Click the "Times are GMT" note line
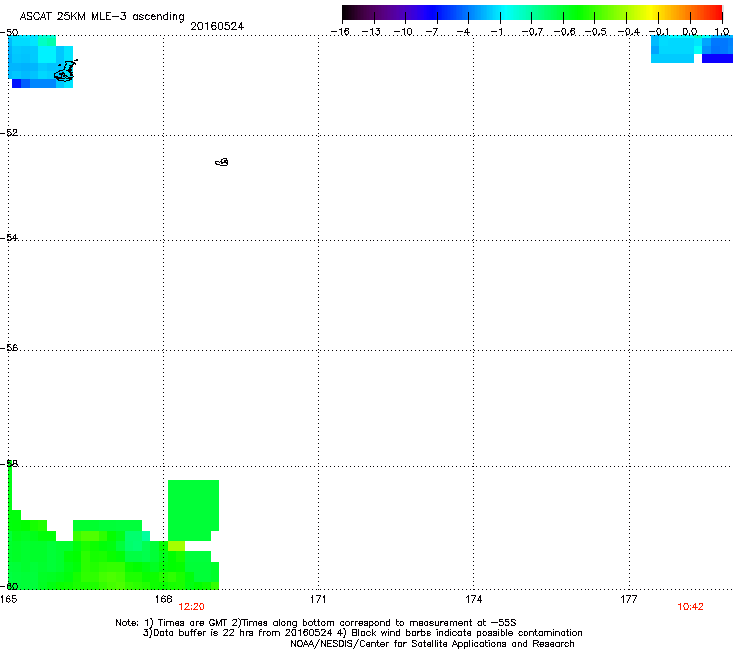This screenshot has width=740, height=650. pos(316,623)
